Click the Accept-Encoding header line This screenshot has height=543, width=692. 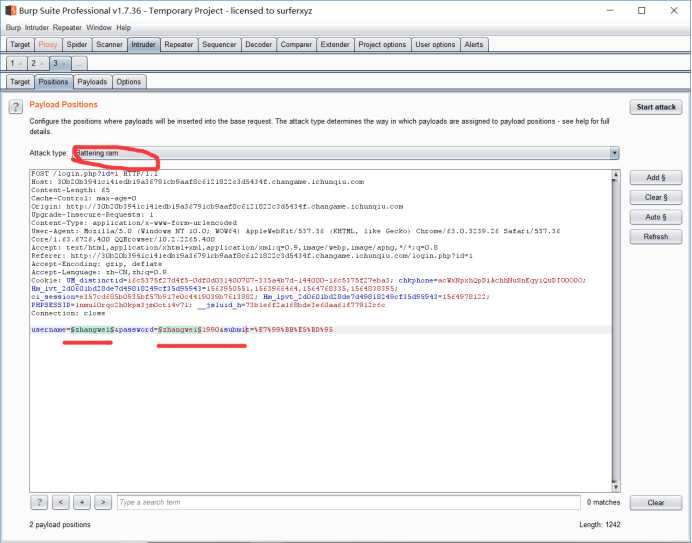coord(97,264)
